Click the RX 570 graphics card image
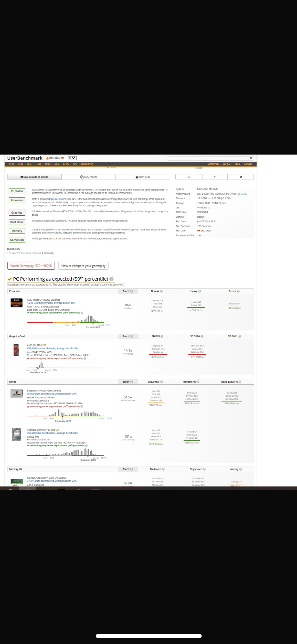The height and width of the screenshot is (644, 297). point(16,350)
